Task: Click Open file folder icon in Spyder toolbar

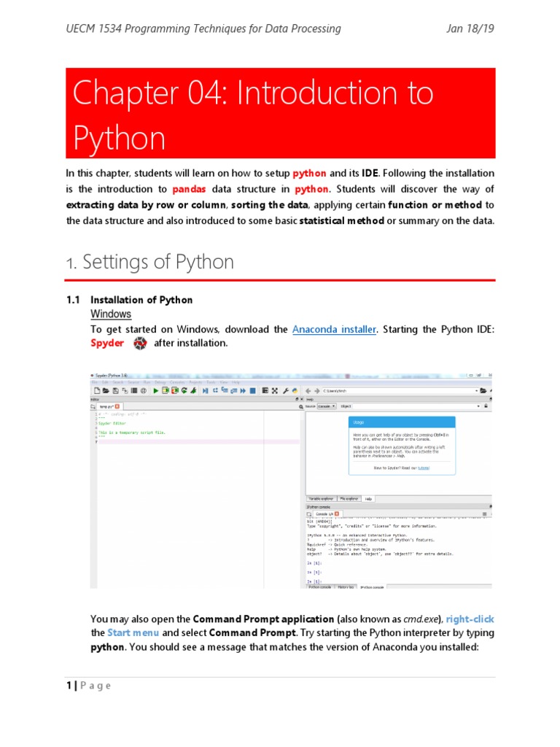Action: click(x=106, y=391)
